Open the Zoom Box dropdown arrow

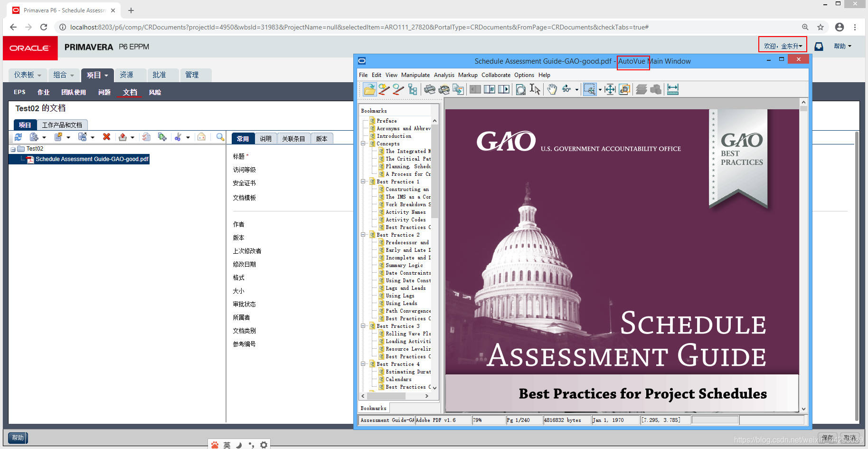point(600,89)
